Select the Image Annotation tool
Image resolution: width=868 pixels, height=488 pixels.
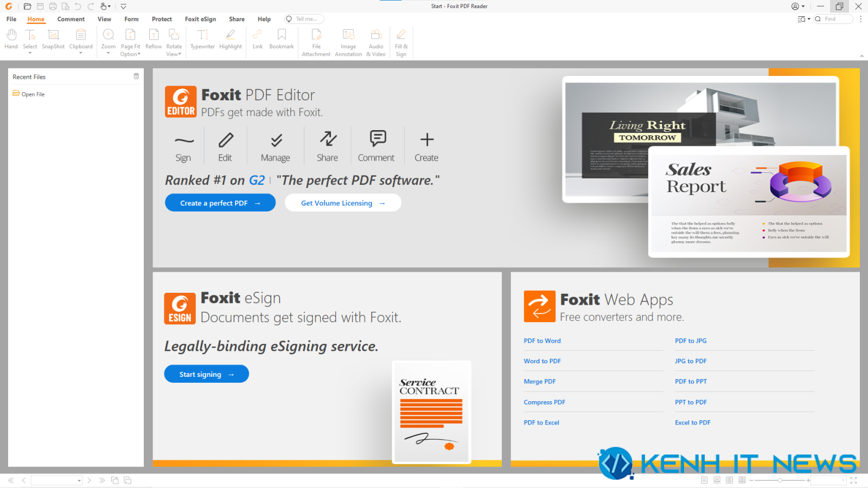(x=348, y=43)
